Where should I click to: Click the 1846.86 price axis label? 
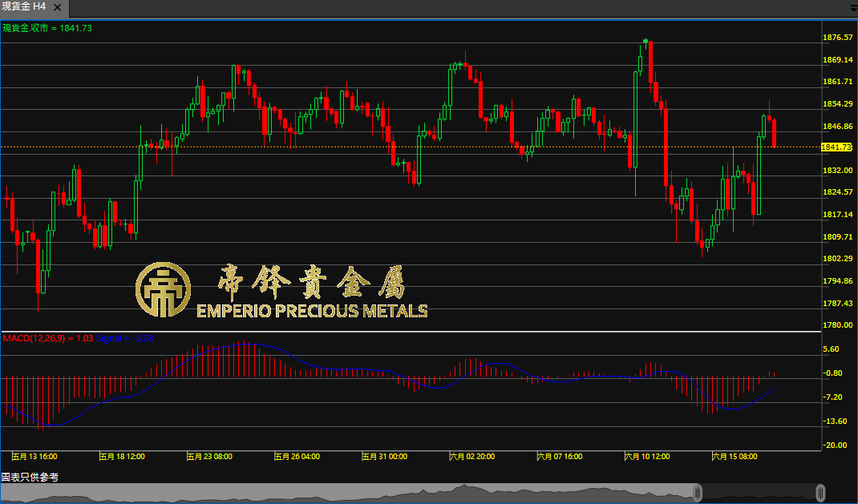(838, 127)
